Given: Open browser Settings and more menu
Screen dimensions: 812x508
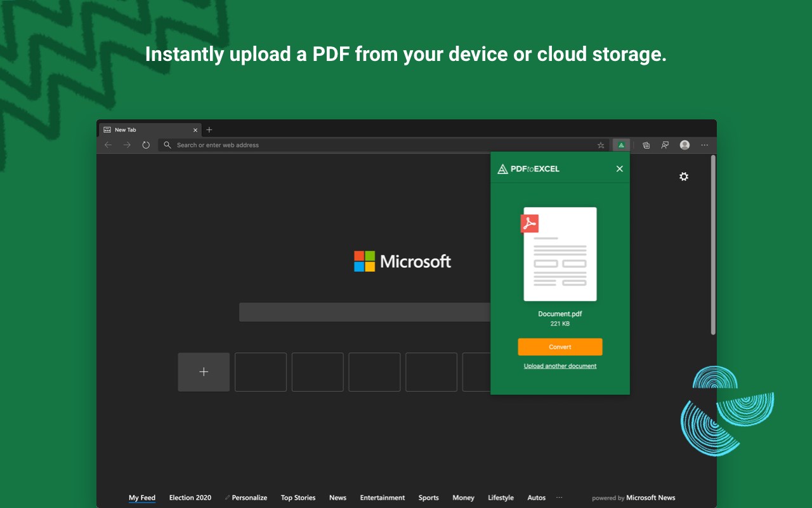Looking at the screenshot, I should click(704, 145).
